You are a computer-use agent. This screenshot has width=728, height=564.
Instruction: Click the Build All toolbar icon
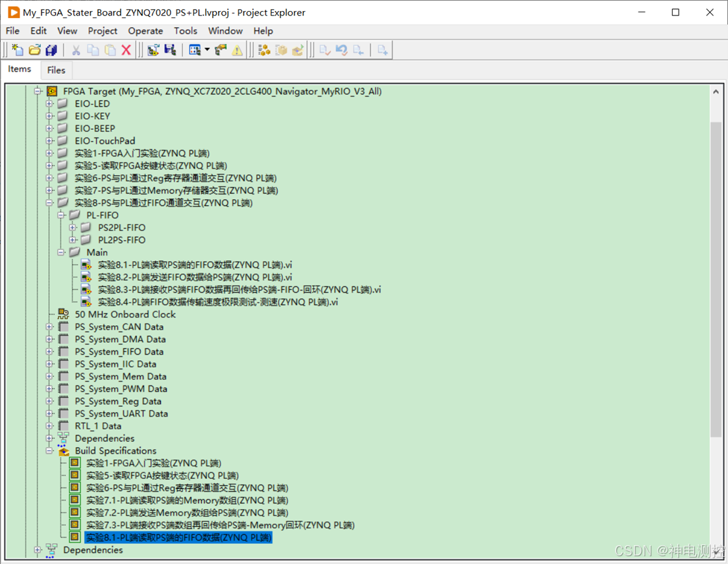pos(264,50)
